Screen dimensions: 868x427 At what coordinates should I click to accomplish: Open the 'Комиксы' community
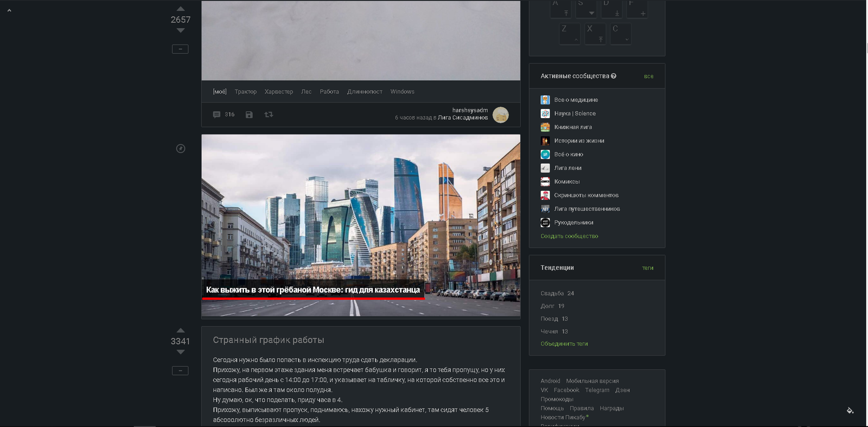[567, 182]
